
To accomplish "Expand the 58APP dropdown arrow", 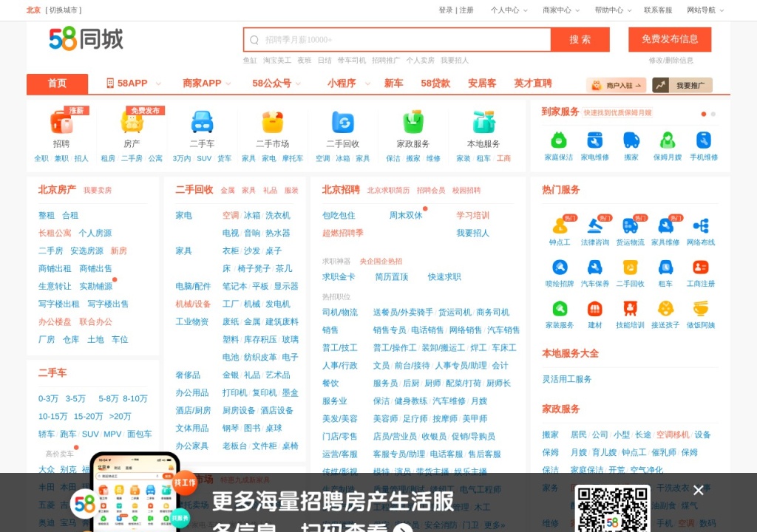I will pyautogui.click(x=158, y=83).
